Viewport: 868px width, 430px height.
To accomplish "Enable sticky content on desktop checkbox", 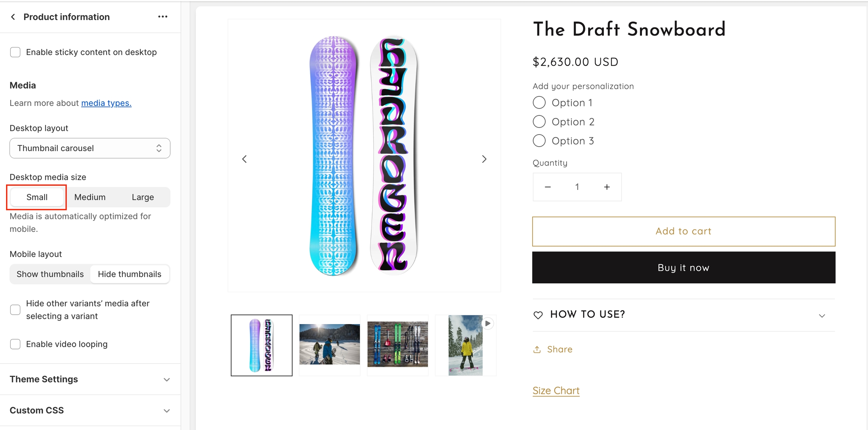I will pyautogui.click(x=15, y=52).
